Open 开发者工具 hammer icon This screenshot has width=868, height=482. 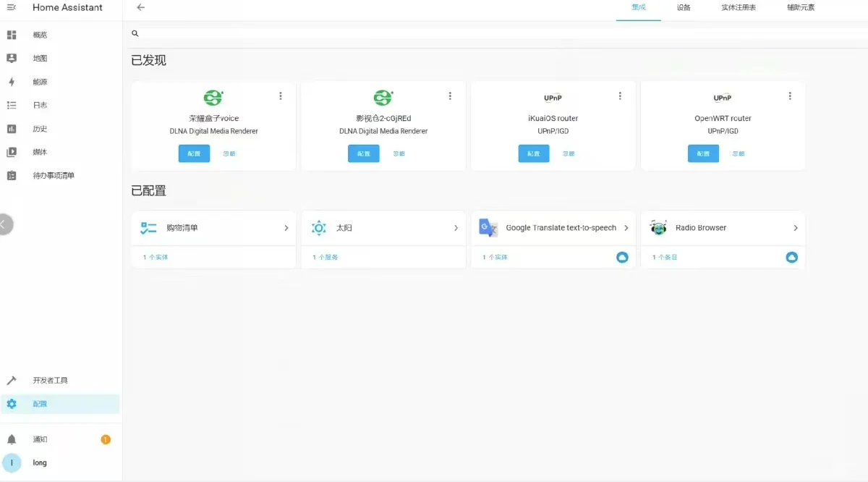(12, 380)
